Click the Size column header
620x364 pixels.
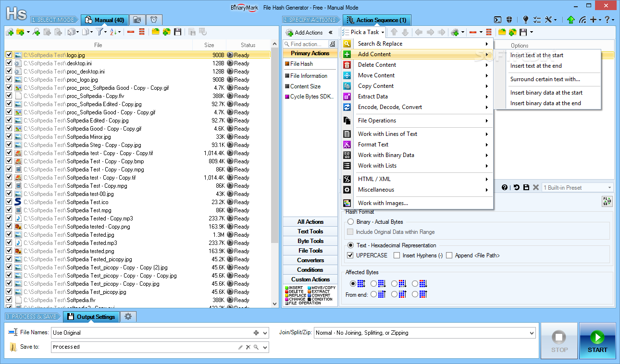[x=209, y=45]
